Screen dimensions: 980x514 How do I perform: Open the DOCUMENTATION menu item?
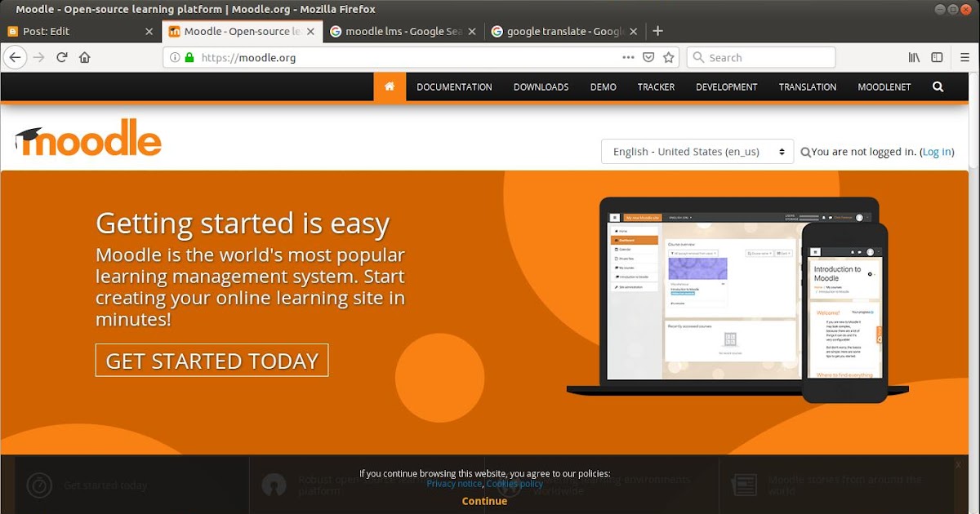point(454,86)
